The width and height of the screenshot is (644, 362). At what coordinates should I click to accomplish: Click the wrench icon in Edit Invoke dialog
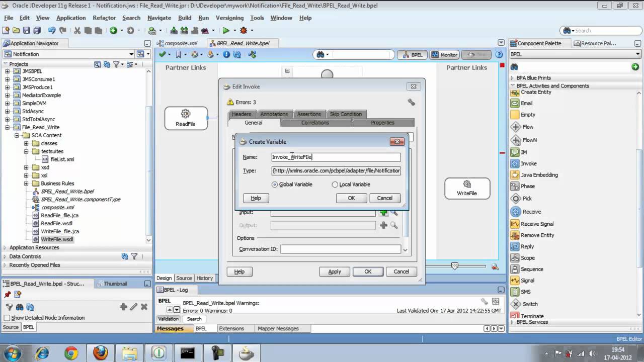point(411,102)
